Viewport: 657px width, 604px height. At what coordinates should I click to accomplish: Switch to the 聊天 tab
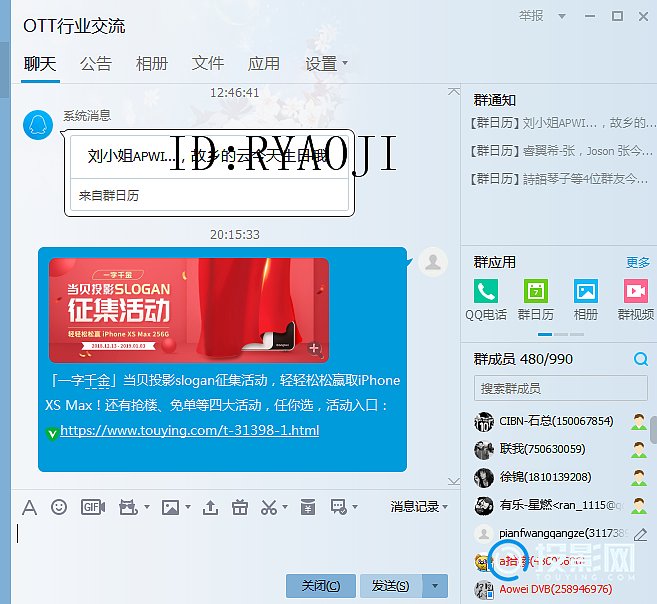click(x=40, y=64)
